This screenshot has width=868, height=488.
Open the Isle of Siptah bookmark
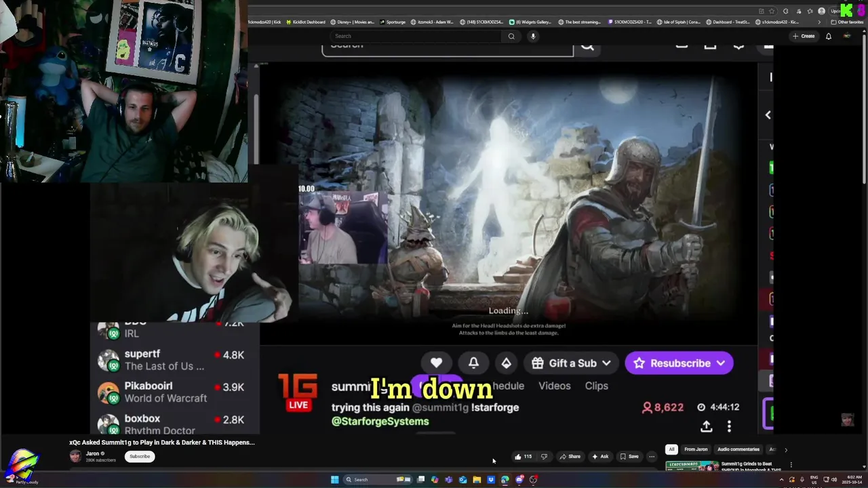680,22
